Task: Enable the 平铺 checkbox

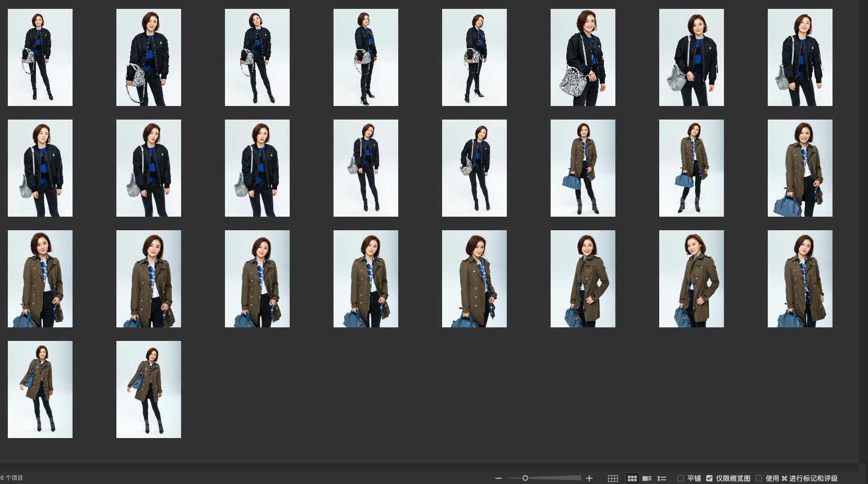Action: tap(681, 478)
